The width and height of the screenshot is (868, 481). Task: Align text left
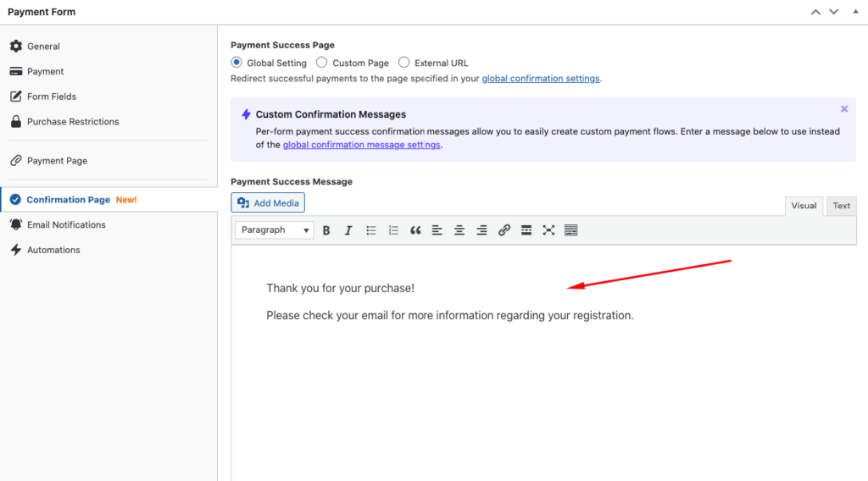437,230
